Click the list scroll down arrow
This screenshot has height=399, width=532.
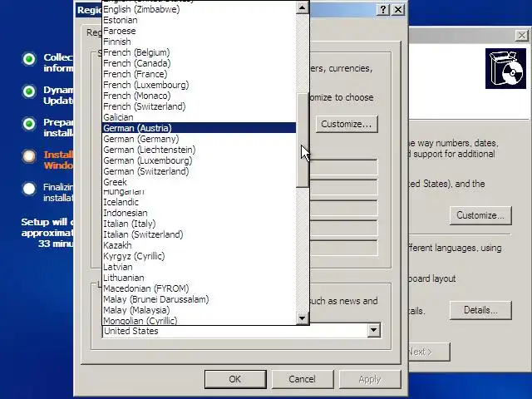pyautogui.click(x=302, y=318)
